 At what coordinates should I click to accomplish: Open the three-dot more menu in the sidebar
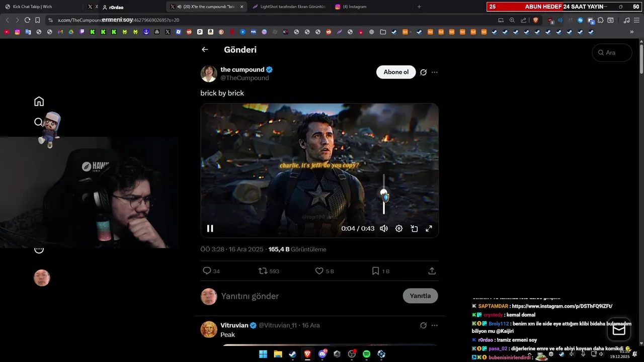[x=39, y=250]
